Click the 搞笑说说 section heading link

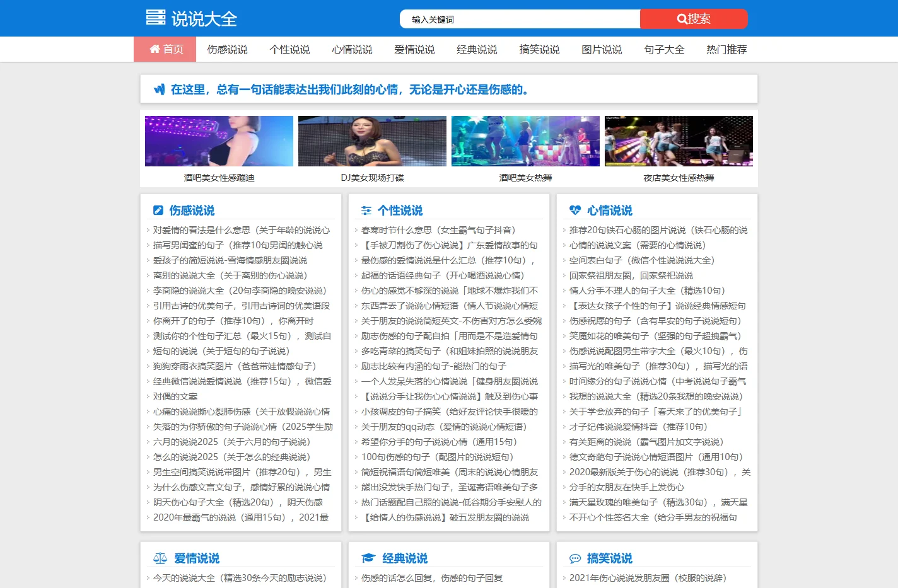610,558
